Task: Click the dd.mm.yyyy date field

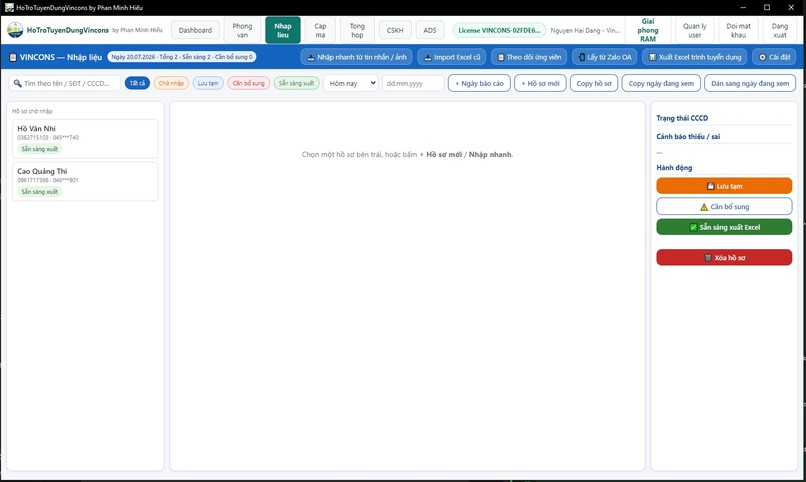Action: 413,83
